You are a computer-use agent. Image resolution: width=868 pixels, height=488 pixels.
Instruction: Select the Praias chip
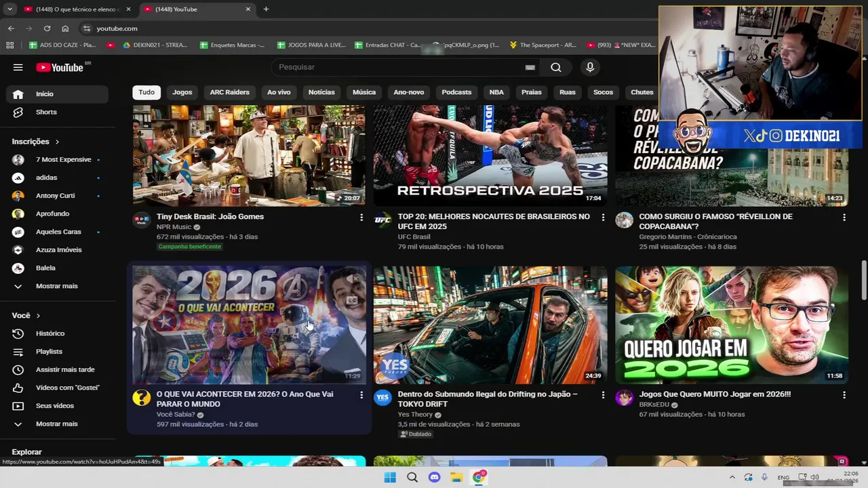(532, 92)
